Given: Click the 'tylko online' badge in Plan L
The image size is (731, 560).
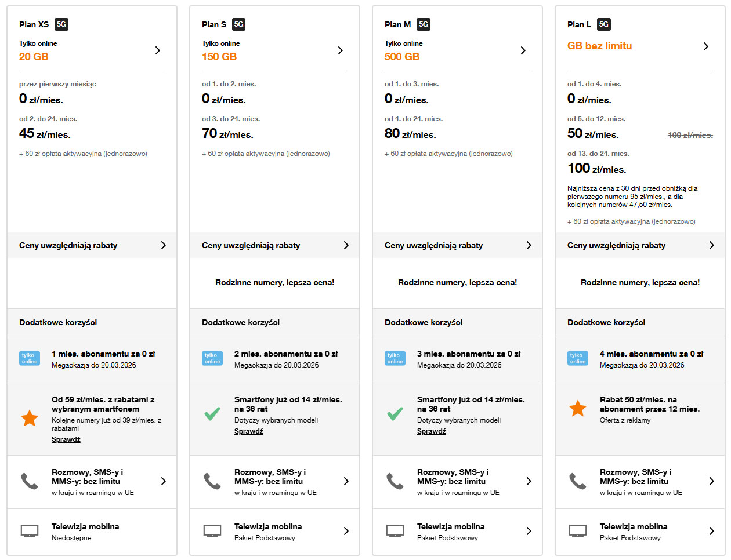Looking at the screenshot, I should 578,358.
